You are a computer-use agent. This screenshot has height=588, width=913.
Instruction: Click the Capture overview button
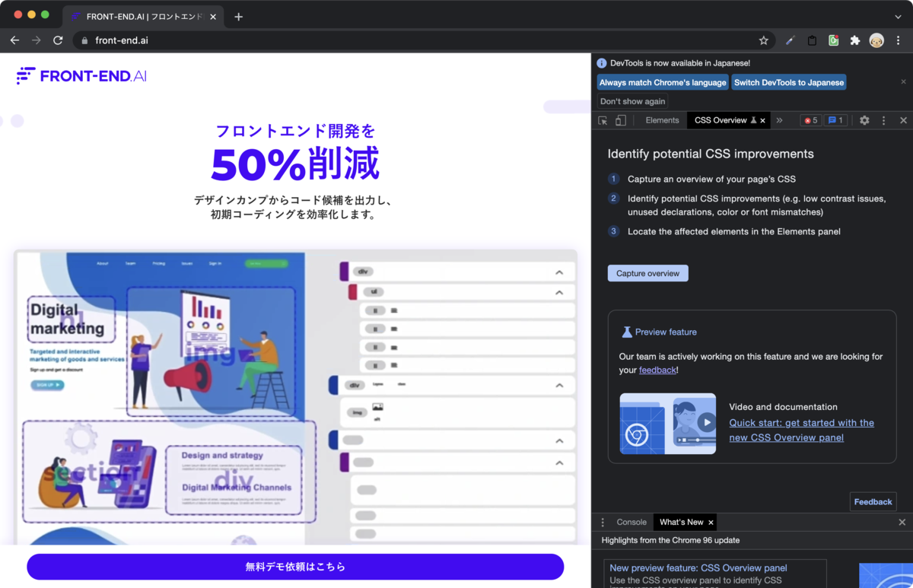click(647, 273)
